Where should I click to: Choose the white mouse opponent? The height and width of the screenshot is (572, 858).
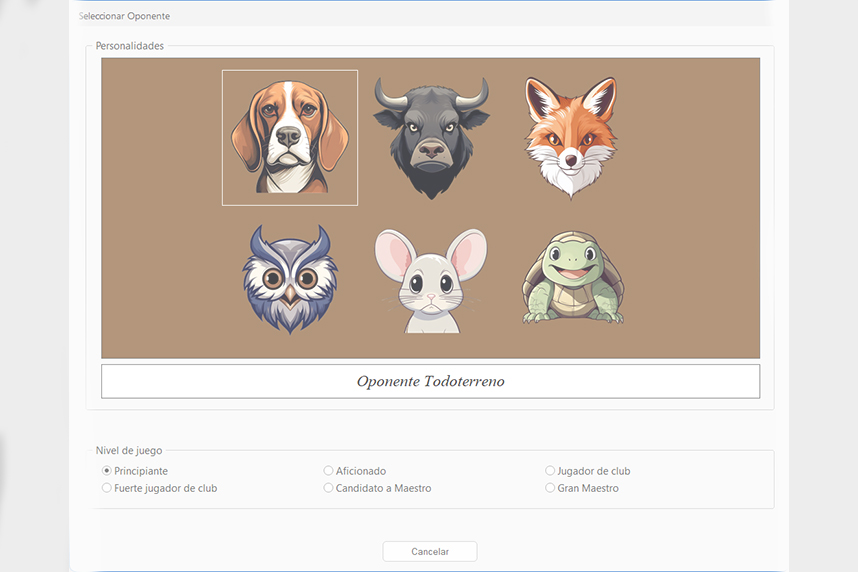click(x=431, y=280)
